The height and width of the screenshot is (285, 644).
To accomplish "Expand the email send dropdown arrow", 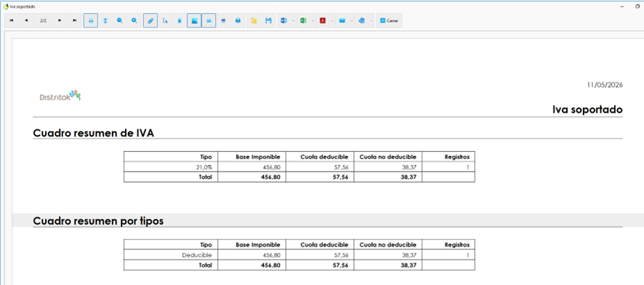I will pyautogui.click(x=352, y=20).
